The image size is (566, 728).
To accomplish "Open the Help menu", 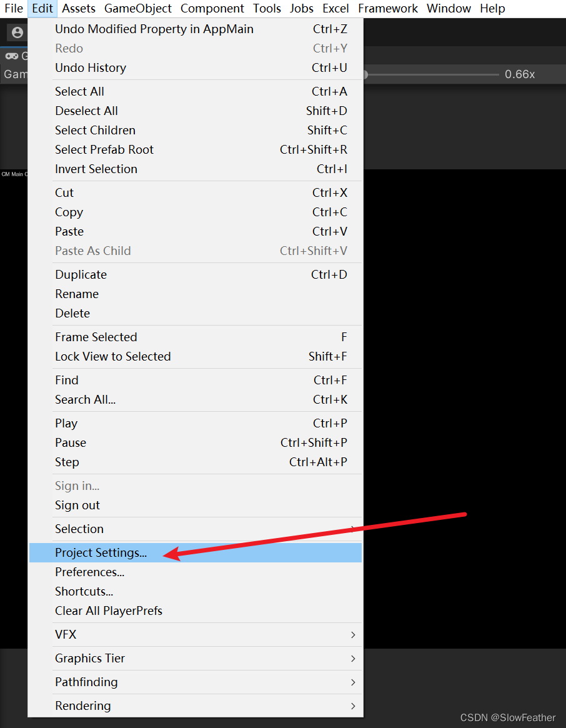I will (492, 8).
